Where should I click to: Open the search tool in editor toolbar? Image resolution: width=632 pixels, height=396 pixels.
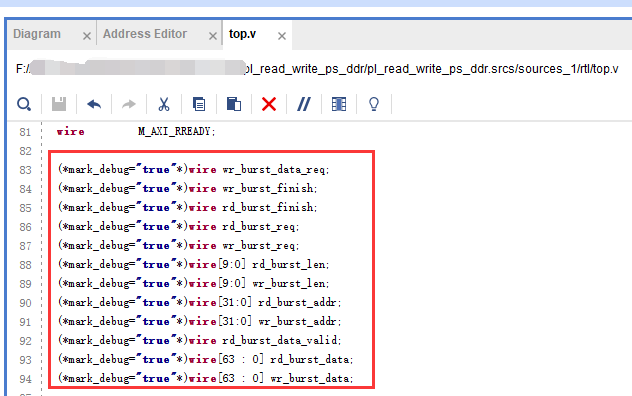24,104
